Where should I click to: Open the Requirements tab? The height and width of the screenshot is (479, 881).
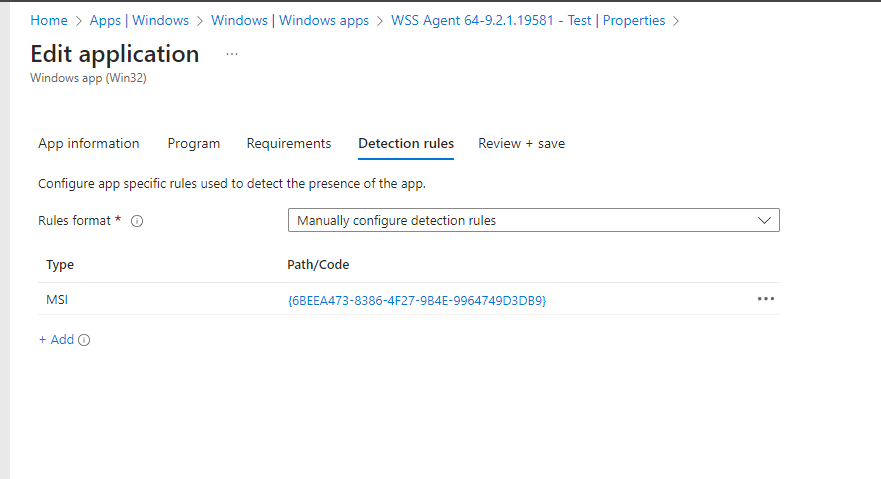tap(289, 144)
